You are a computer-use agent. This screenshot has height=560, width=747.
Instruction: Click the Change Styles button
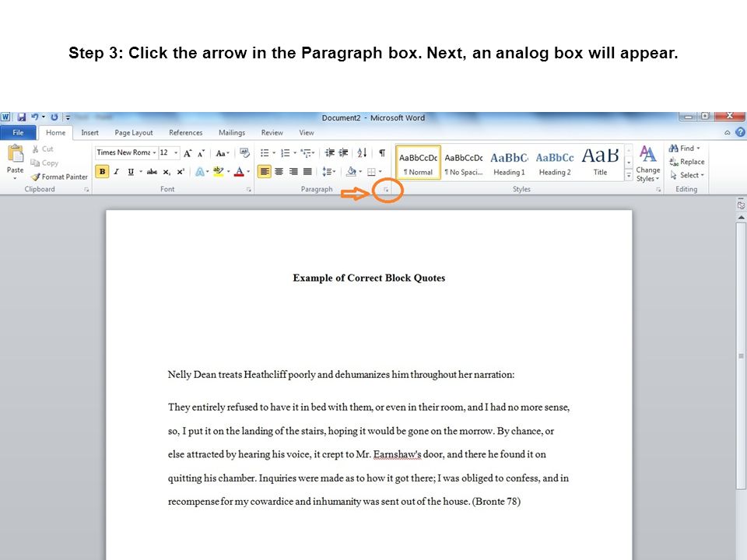648,163
